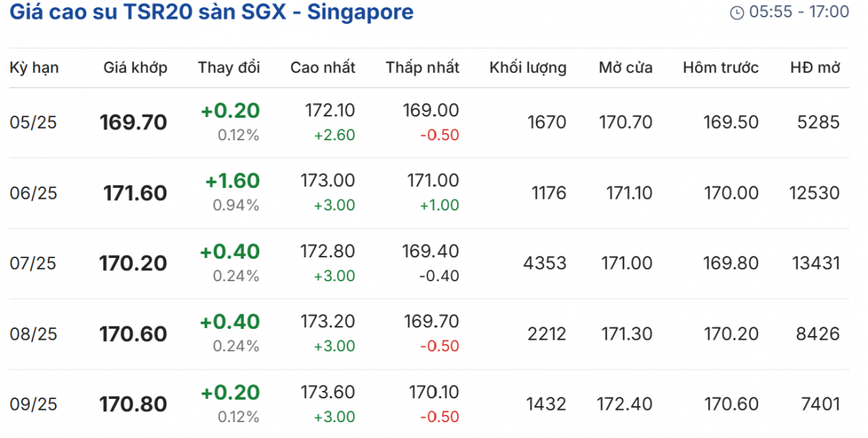Click the Giá khớp column header
868x438 pixels.
135,68
